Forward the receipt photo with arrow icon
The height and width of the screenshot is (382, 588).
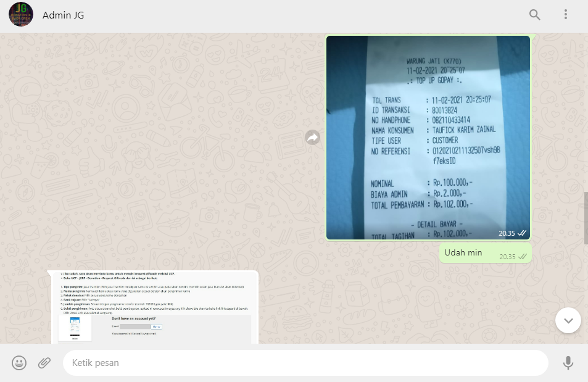tap(312, 138)
